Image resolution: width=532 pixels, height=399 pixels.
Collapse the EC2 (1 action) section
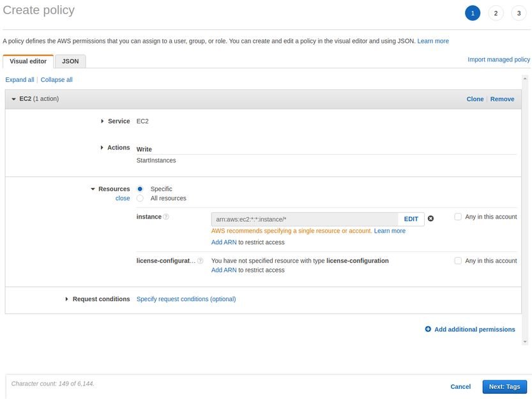click(x=13, y=99)
